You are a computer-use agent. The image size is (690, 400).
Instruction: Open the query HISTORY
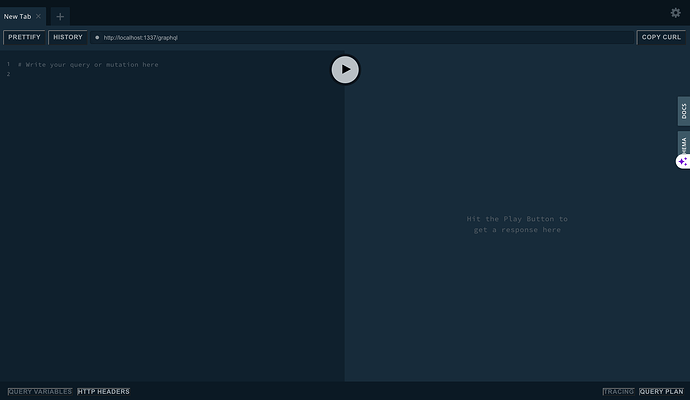click(68, 37)
